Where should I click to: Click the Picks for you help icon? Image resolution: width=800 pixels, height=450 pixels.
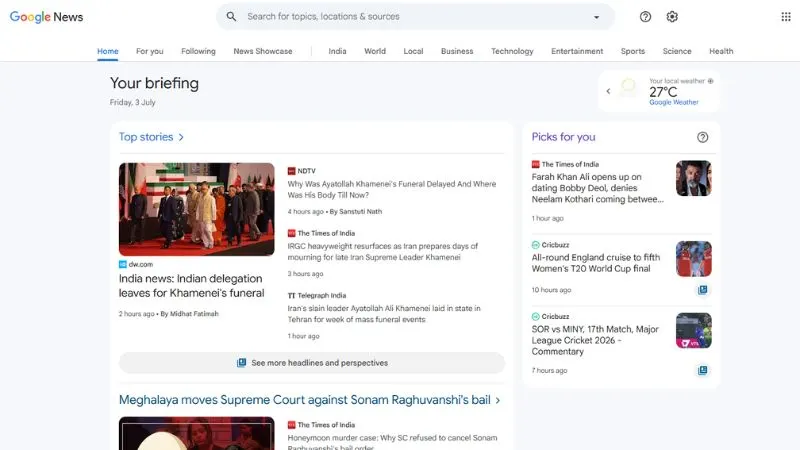703,137
